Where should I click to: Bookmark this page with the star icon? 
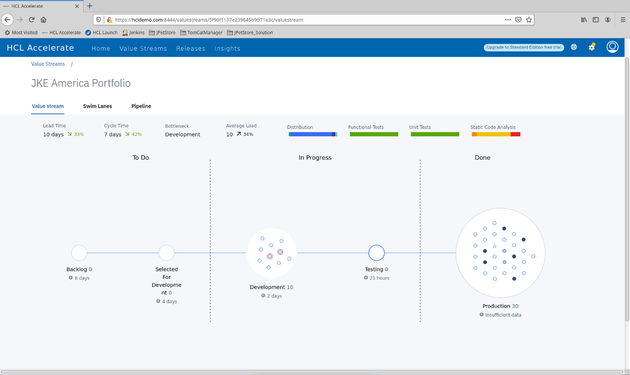pyautogui.click(x=529, y=19)
